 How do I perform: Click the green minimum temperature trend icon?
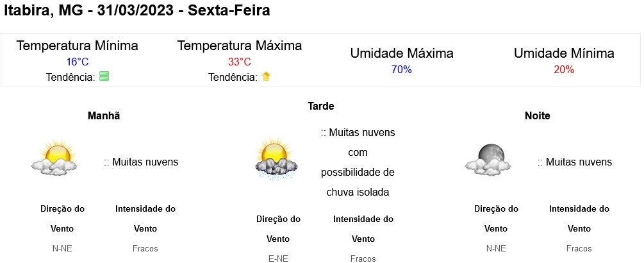[104, 76]
